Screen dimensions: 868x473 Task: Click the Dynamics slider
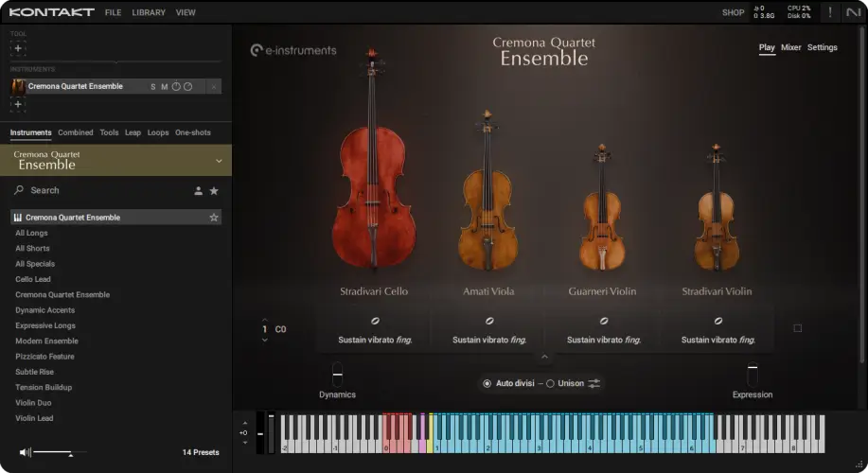coord(337,374)
